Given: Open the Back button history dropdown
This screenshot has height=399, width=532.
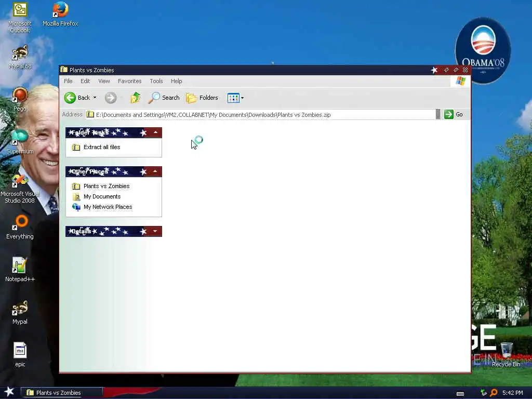Looking at the screenshot, I should (95, 98).
